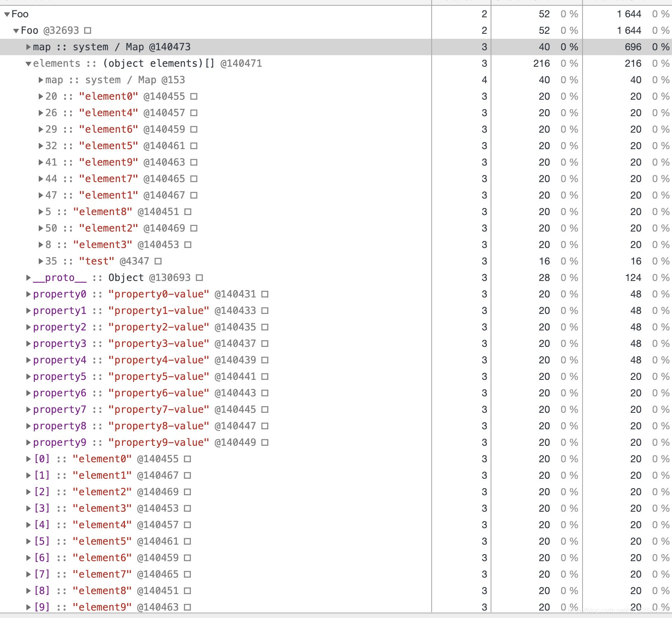Select the "property3-value" string text
Screen dimensions: 672x618
click(x=159, y=344)
